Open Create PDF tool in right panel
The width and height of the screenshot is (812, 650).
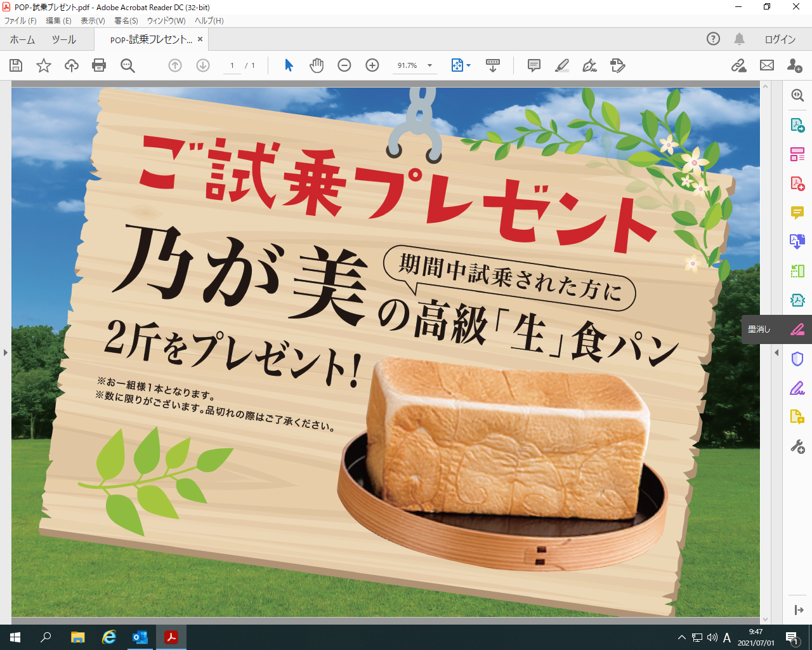pyautogui.click(x=797, y=183)
